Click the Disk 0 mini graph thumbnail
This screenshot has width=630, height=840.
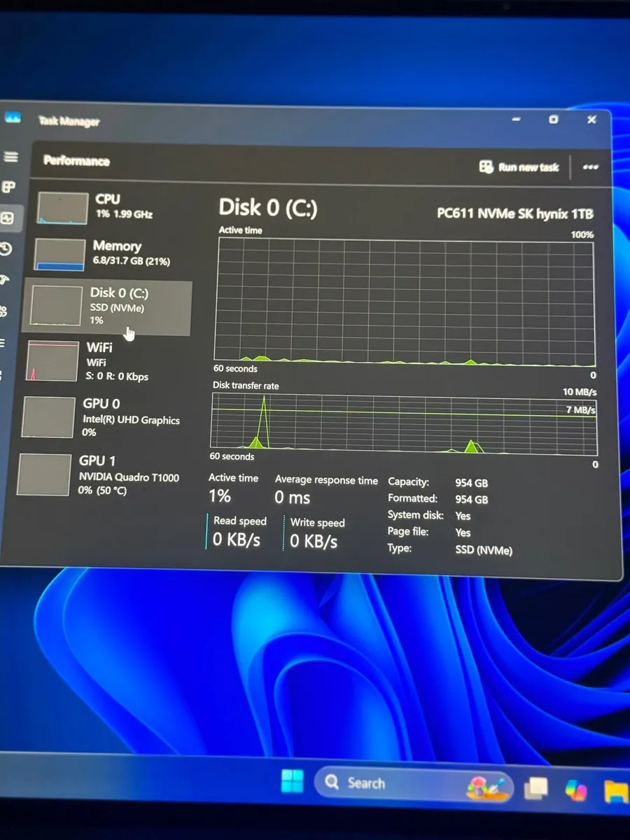click(55, 306)
